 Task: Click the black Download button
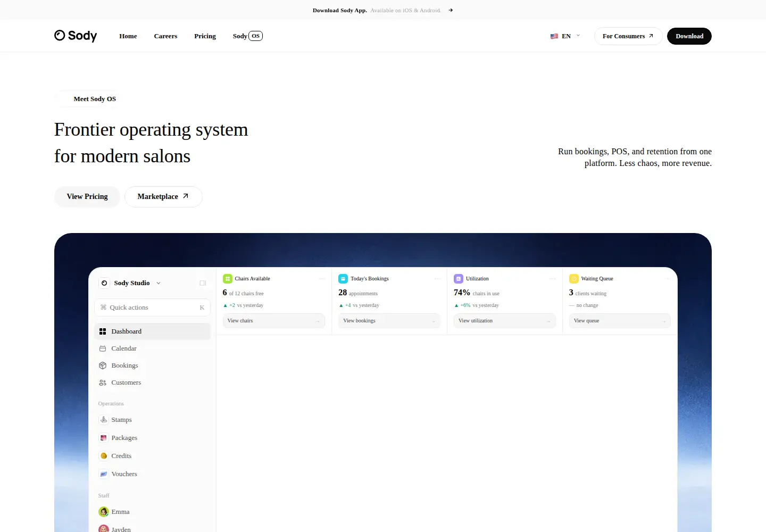tap(689, 36)
